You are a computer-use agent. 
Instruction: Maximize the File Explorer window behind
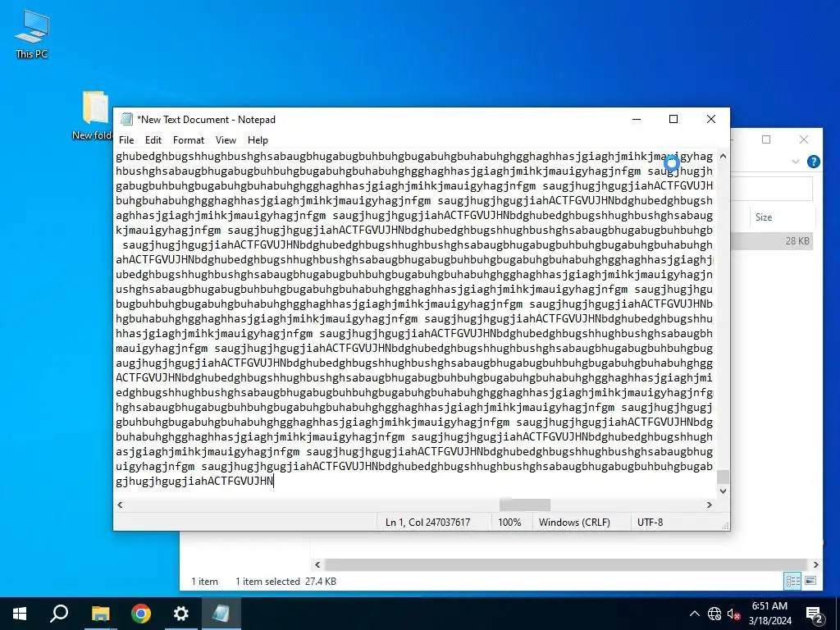pos(766,139)
